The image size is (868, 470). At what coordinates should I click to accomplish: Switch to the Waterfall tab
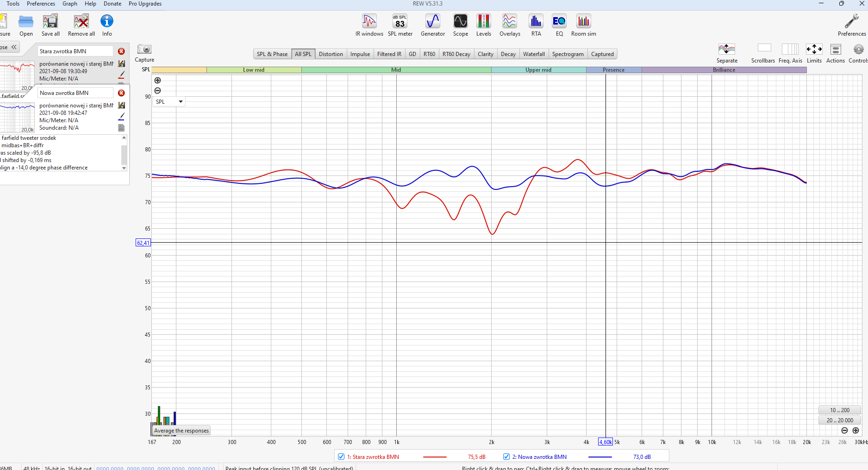pyautogui.click(x=534, y=54)
